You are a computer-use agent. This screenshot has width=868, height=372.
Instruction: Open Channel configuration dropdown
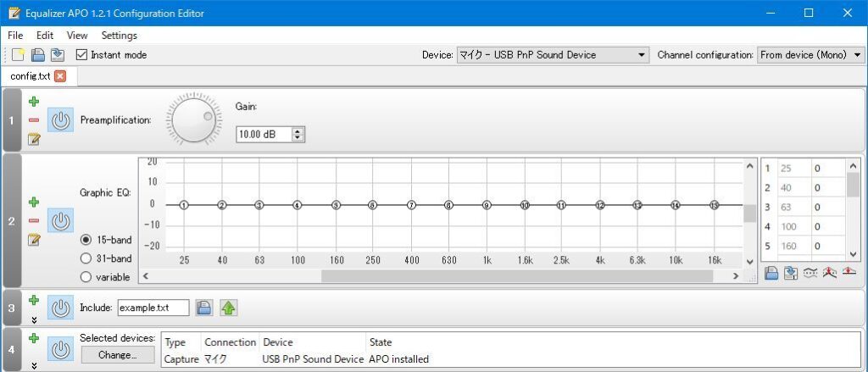pyautogui.click(x=810, y=55)
